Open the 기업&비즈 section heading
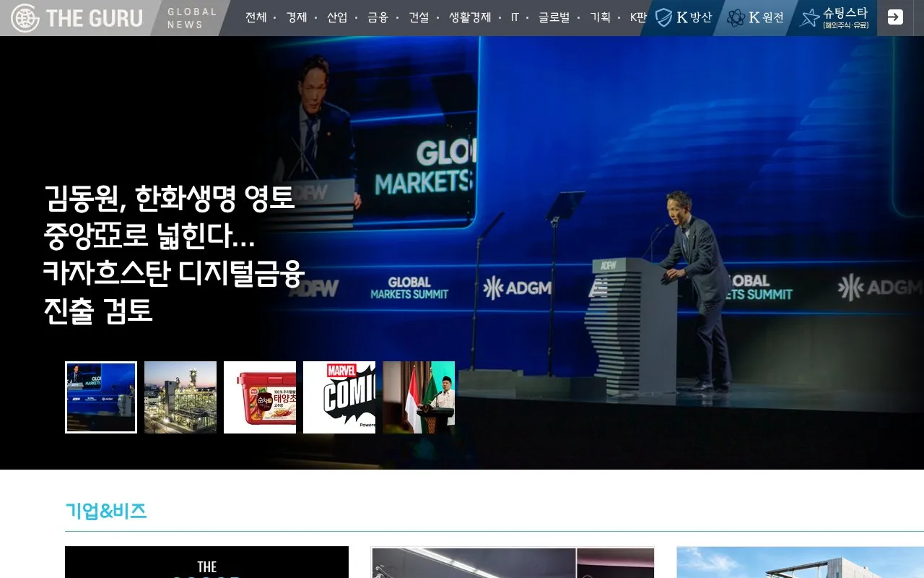 click(106, 511)
